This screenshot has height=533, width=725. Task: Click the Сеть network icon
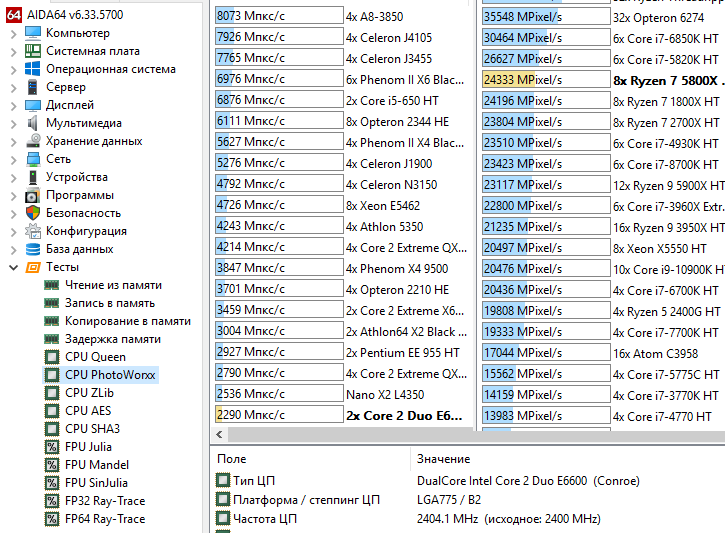33,159
